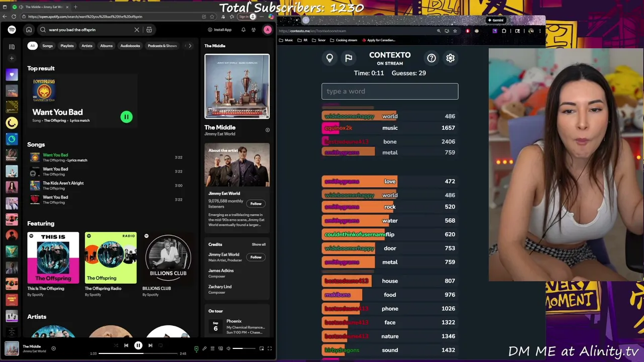Open Friend Activity icon
This screenshot has height=362, width=644.
point(254,30)
